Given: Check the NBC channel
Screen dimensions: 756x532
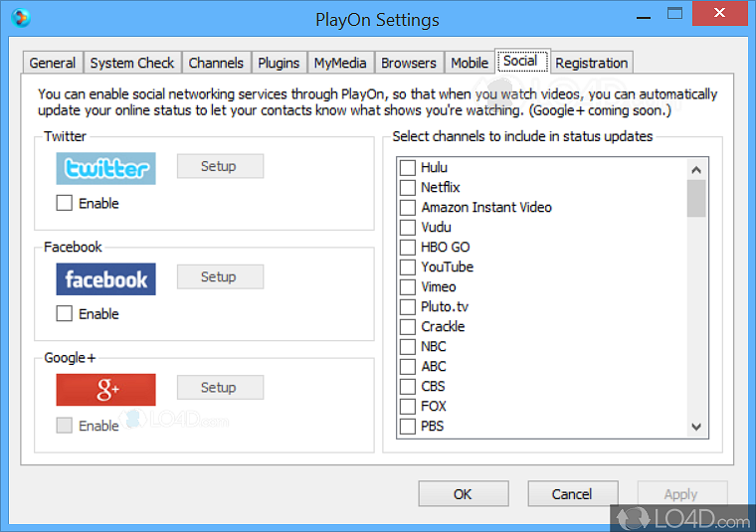Looking at the screenshot, I should tap(408, 347).
